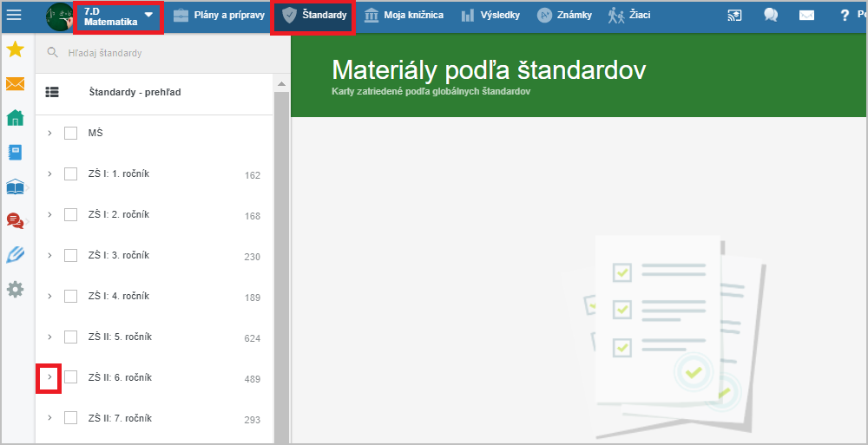Click the class avatar thumbnail
The image size is (868, 445).
point(59,16)
